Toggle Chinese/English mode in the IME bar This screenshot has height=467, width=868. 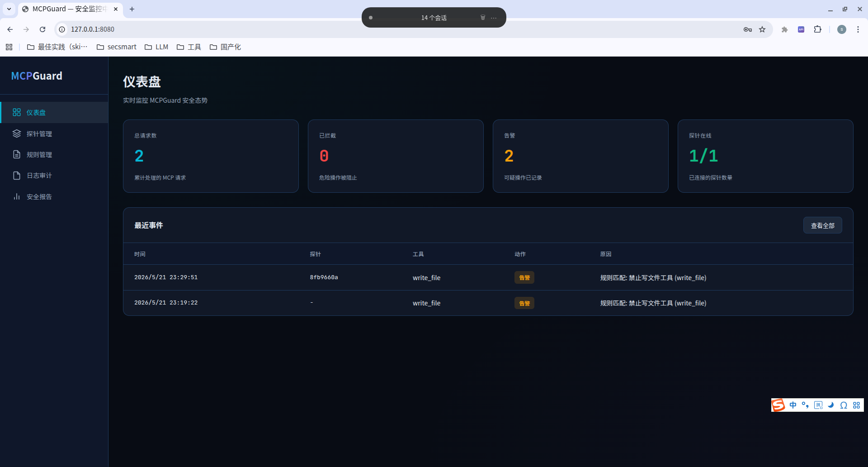[x=793, y=405]
